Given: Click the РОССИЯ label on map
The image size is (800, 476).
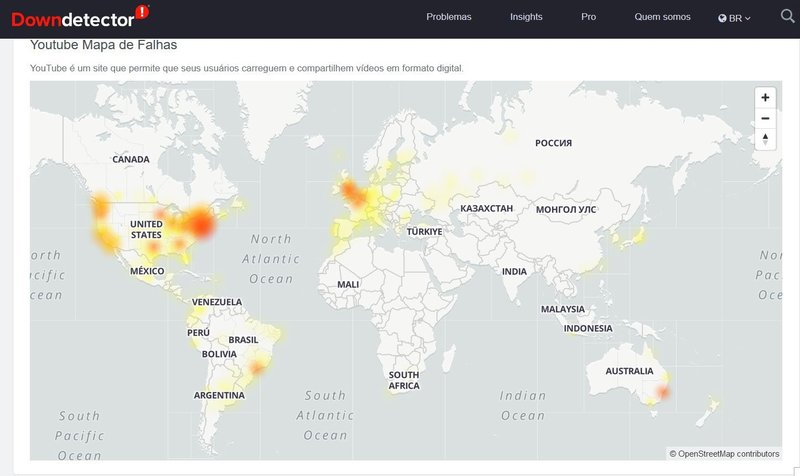Looking at the screenshot, I should pos(553,143).
